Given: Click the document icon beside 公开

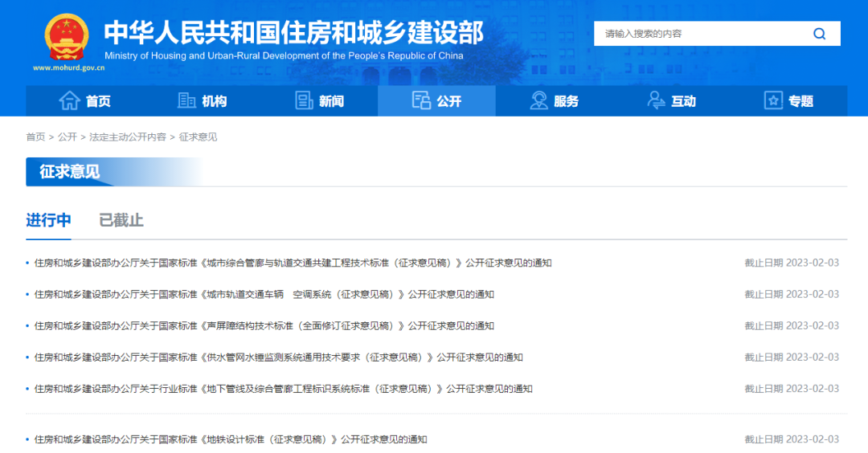Looking at the screenshot, I should click(x=421, y=100).
